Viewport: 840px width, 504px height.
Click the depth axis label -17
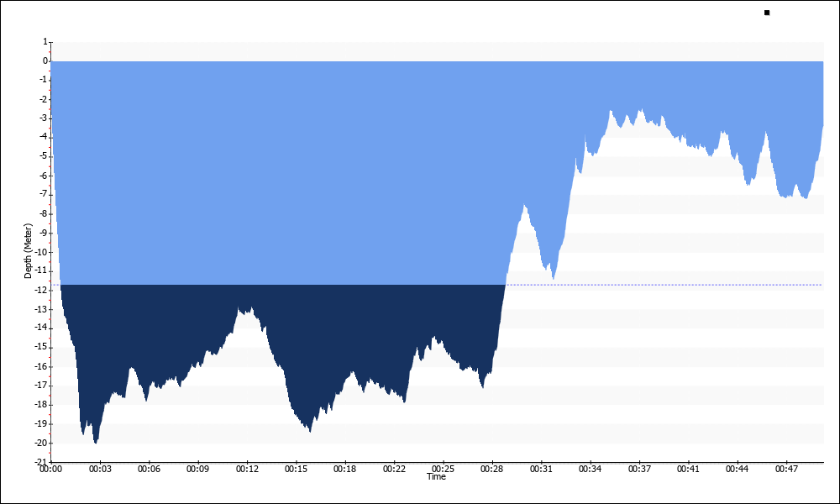point(42,385)
